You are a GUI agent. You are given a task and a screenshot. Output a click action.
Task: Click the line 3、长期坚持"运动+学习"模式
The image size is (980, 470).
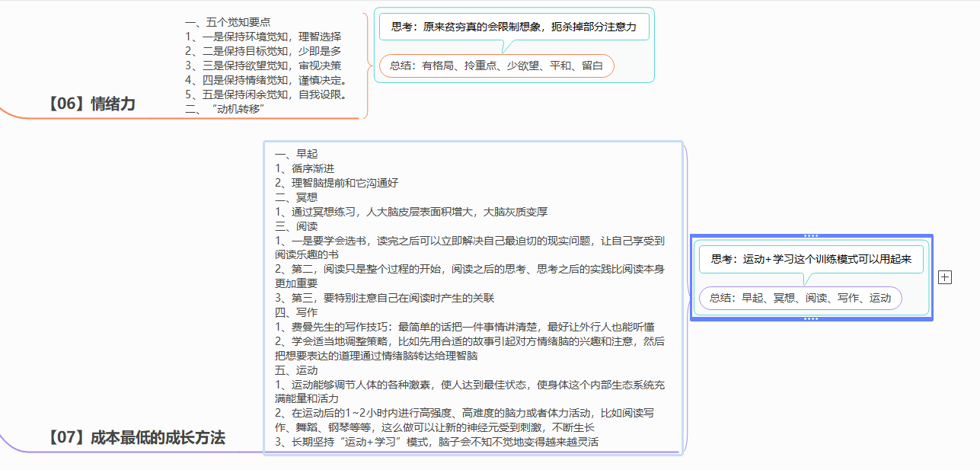[x=437, y=442]
